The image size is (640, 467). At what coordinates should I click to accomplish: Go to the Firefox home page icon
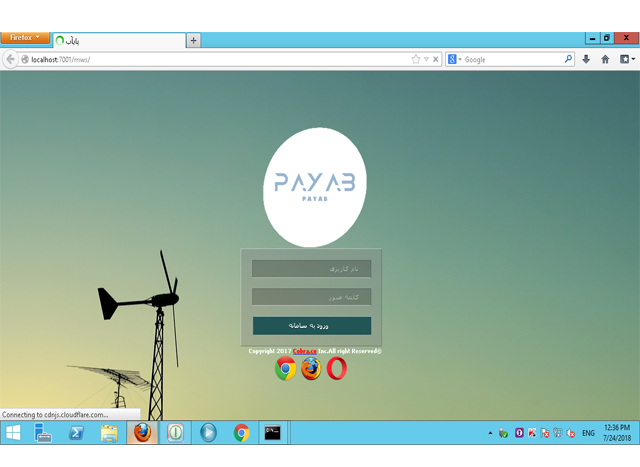605,59
